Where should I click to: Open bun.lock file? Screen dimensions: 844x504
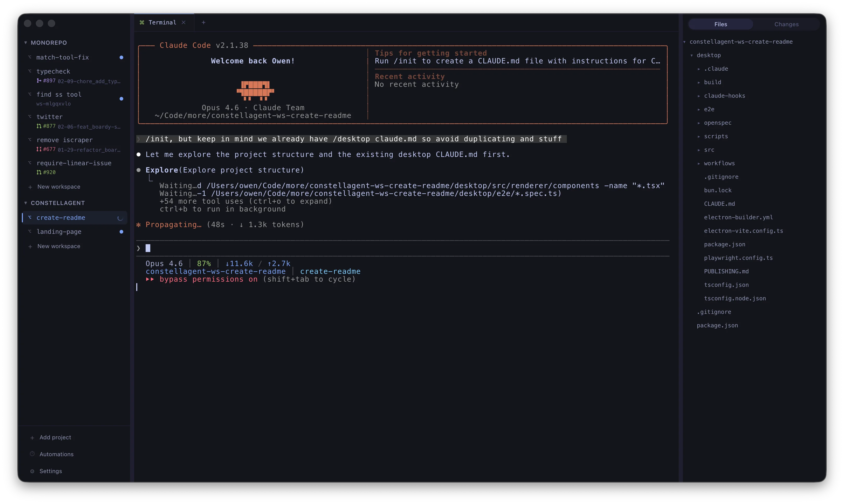[x=718, y=190]
